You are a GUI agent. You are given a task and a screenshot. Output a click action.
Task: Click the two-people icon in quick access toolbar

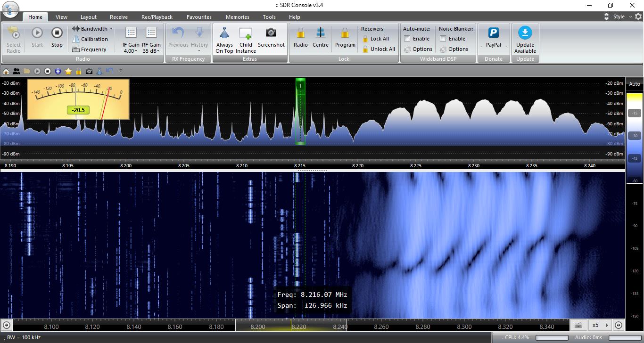click(x=17, y=71)
